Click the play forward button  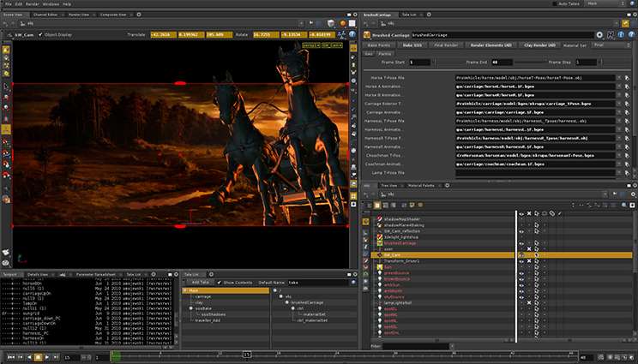[47, 357]
